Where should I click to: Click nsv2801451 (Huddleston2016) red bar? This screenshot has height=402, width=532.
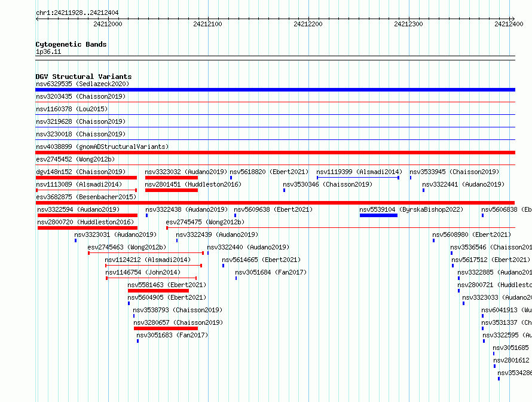[172, 190]
